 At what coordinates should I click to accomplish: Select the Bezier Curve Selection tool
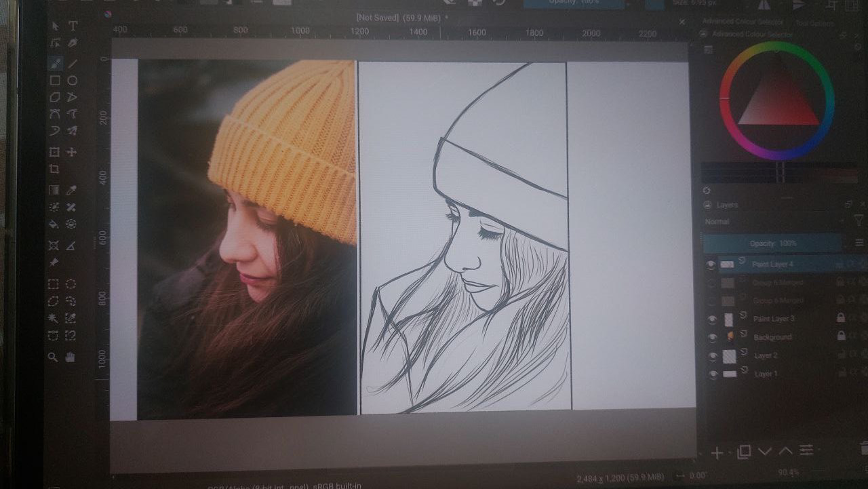[54, 335]
